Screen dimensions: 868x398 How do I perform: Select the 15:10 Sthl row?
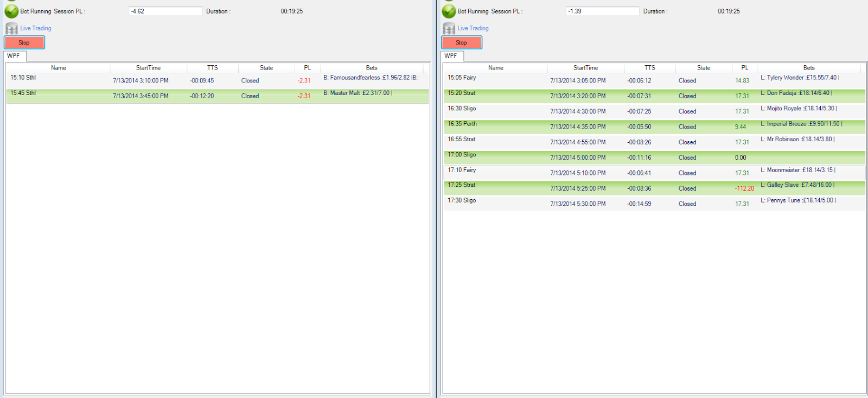(218, 80)
